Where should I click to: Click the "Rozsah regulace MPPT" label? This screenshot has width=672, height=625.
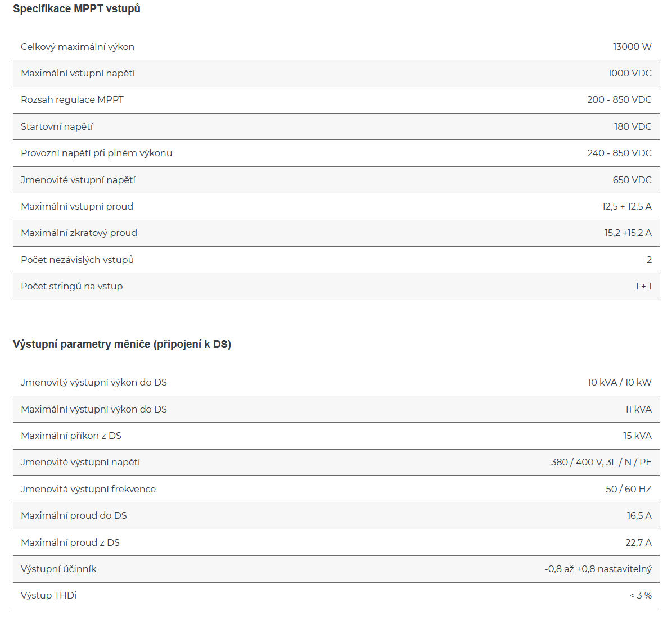[x=72, y=99]
